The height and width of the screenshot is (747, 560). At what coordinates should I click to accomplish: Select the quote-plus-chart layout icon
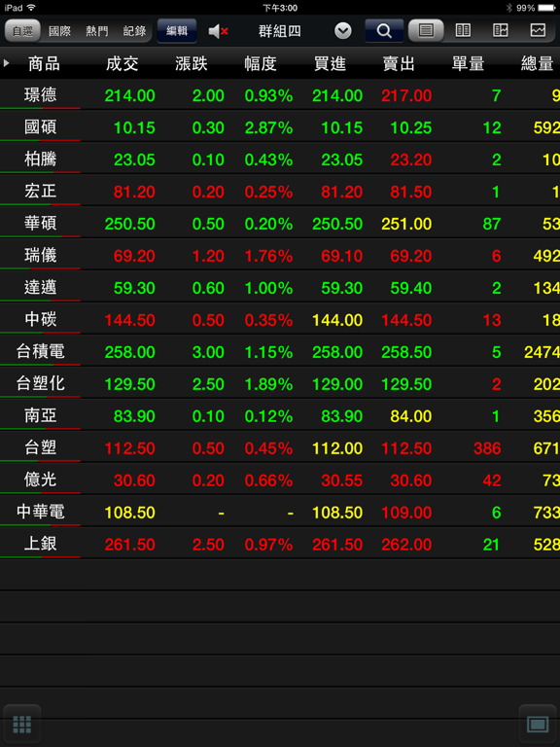coord(501,31)
